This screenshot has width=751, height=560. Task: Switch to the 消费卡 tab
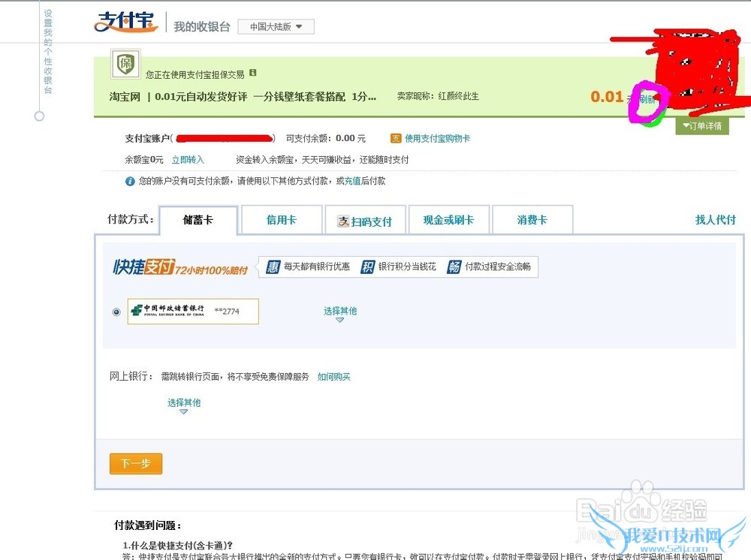532,220
